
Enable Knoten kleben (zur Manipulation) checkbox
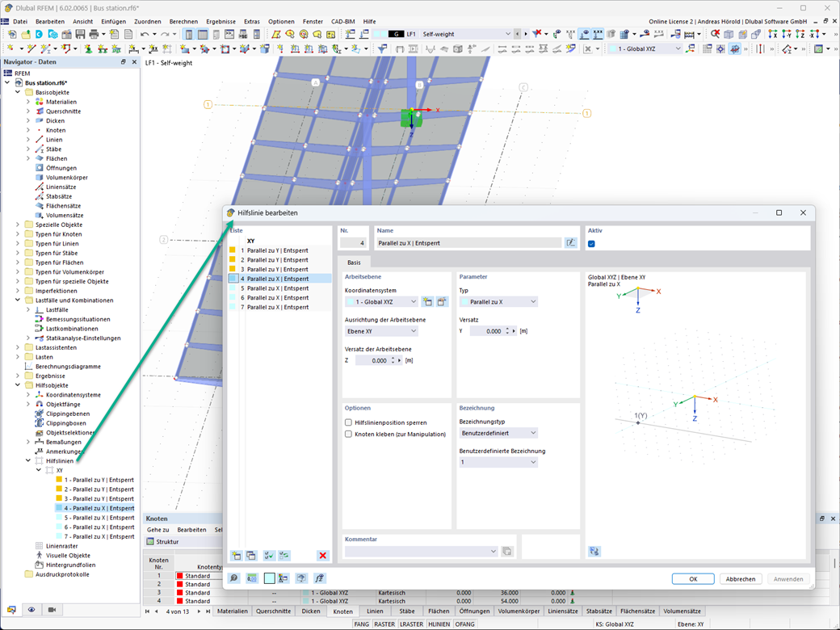pos(348,434)
